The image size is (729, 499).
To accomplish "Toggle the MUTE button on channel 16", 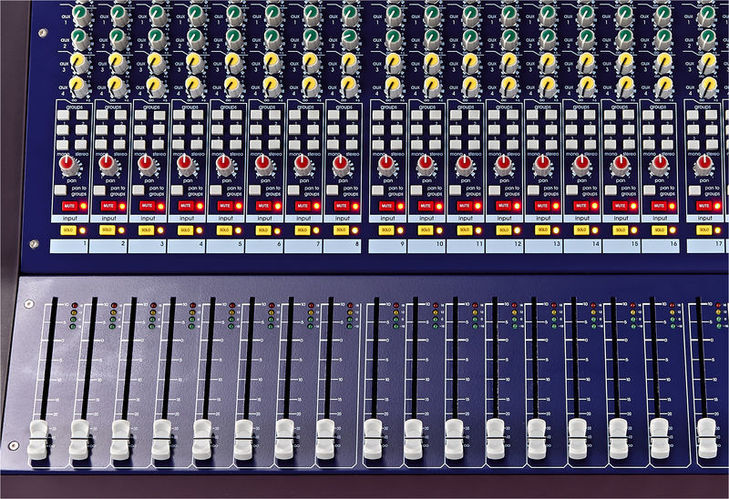I will point(658,206).
